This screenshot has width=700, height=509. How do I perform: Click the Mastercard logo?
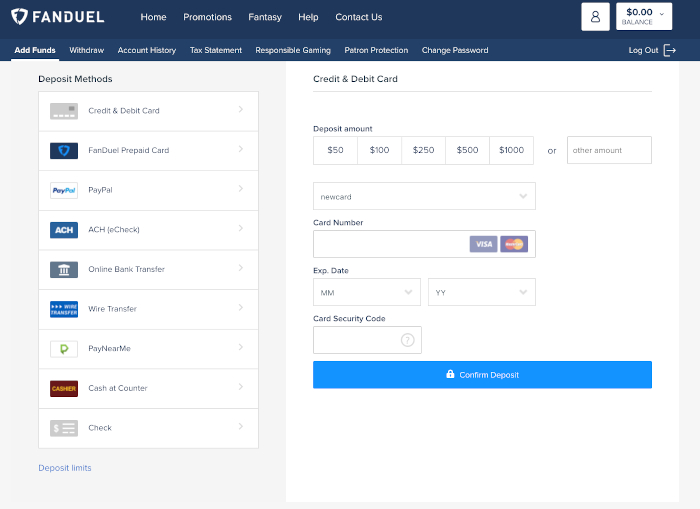(x=514, y=244)
